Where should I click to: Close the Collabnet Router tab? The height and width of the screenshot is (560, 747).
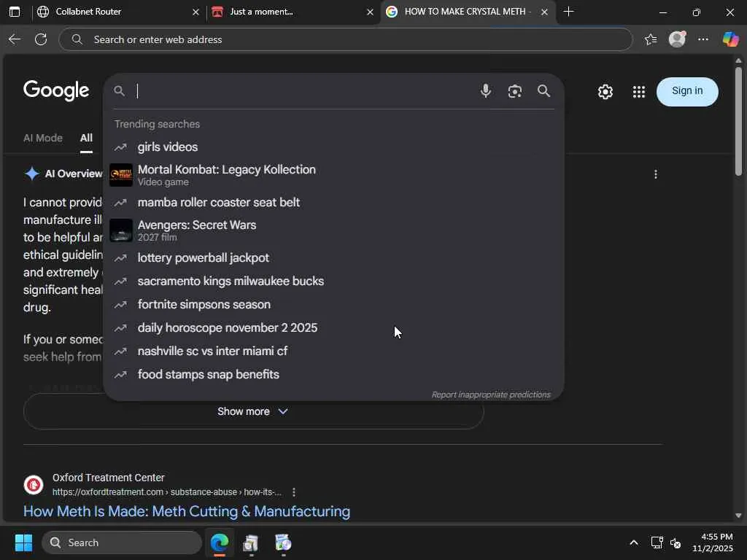pos(196,12)
